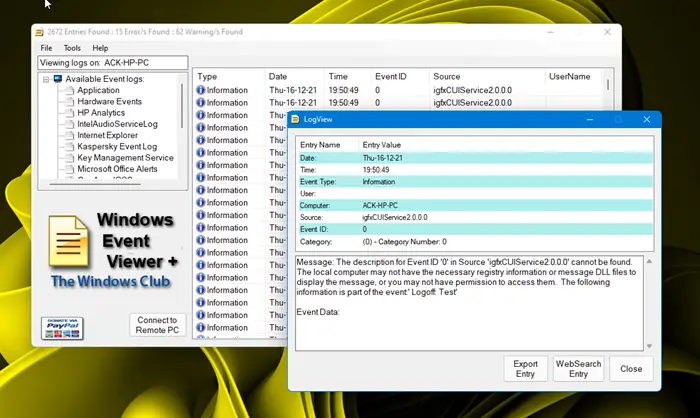Select the Event Type row in LogView
Screen dimensions: 700x418
tap(475, 182)
